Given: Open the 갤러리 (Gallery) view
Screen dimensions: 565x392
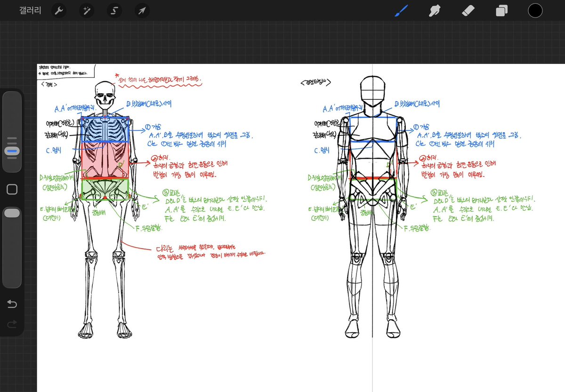Looking at the screenshot, I should (30, 10).
